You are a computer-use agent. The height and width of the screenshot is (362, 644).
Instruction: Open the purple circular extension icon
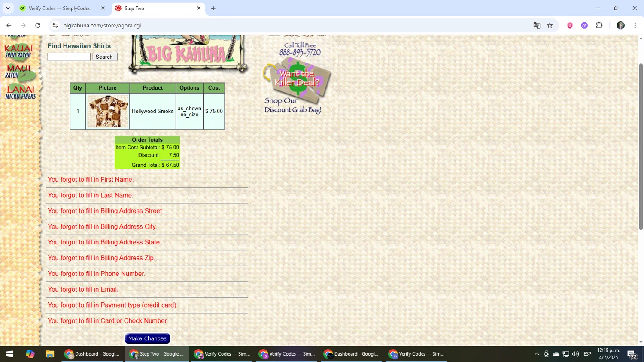(x=584, y=25)
